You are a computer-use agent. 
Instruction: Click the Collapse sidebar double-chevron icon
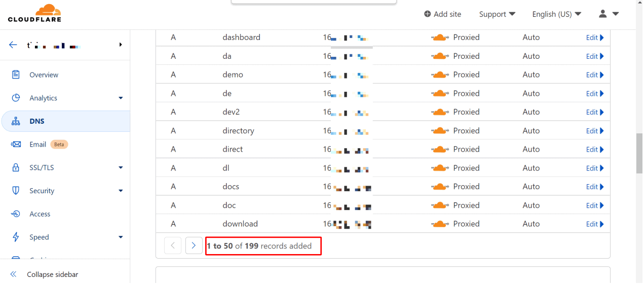click(14, 274)
